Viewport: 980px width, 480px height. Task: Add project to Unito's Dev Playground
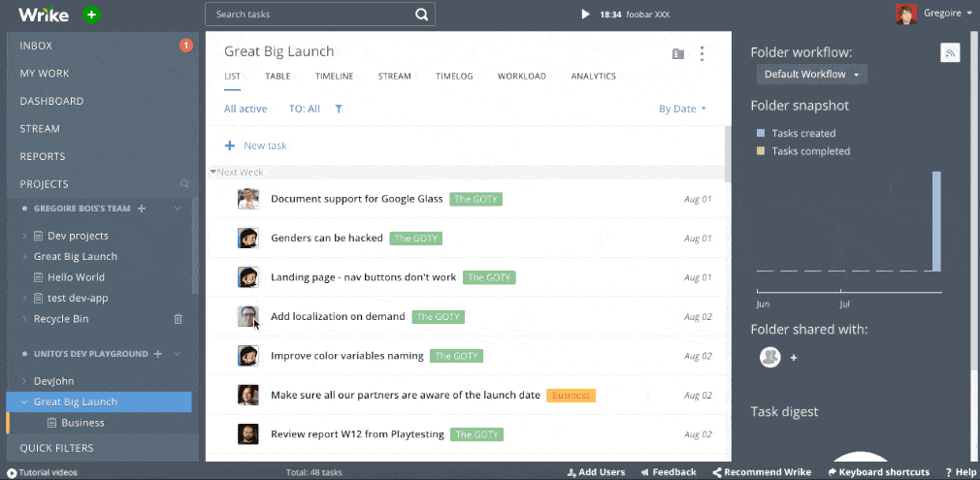[x=158, y=354]
